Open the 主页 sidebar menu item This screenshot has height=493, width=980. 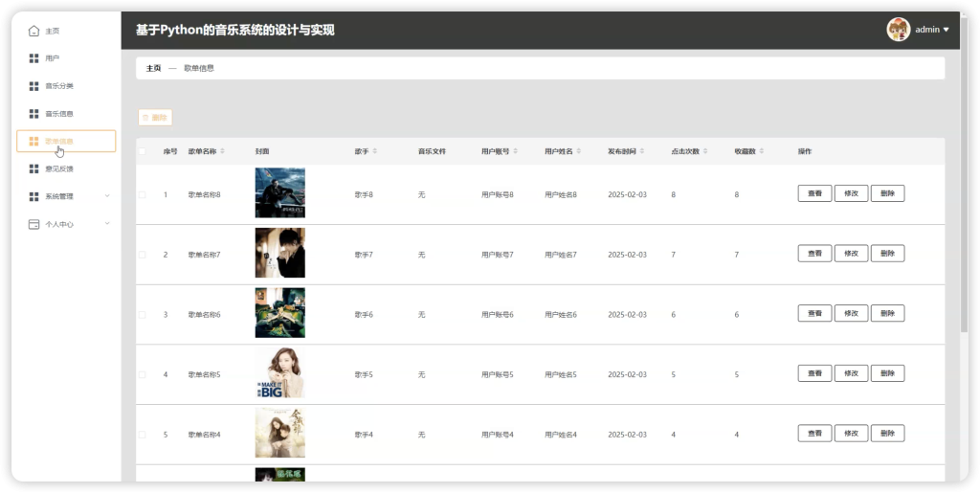66,32
